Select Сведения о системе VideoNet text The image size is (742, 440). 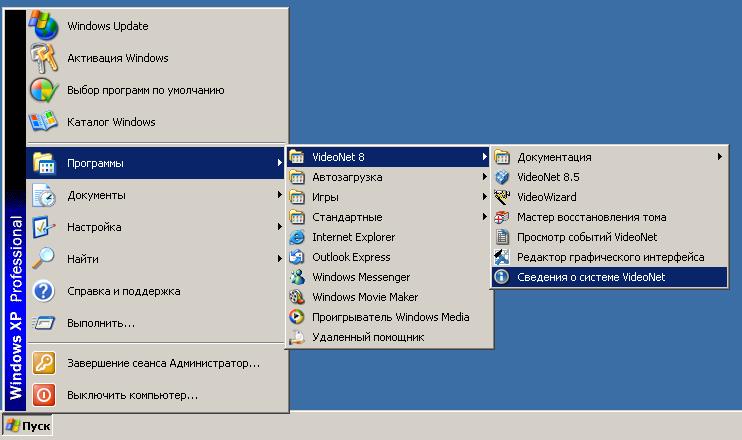coord(591,277)
